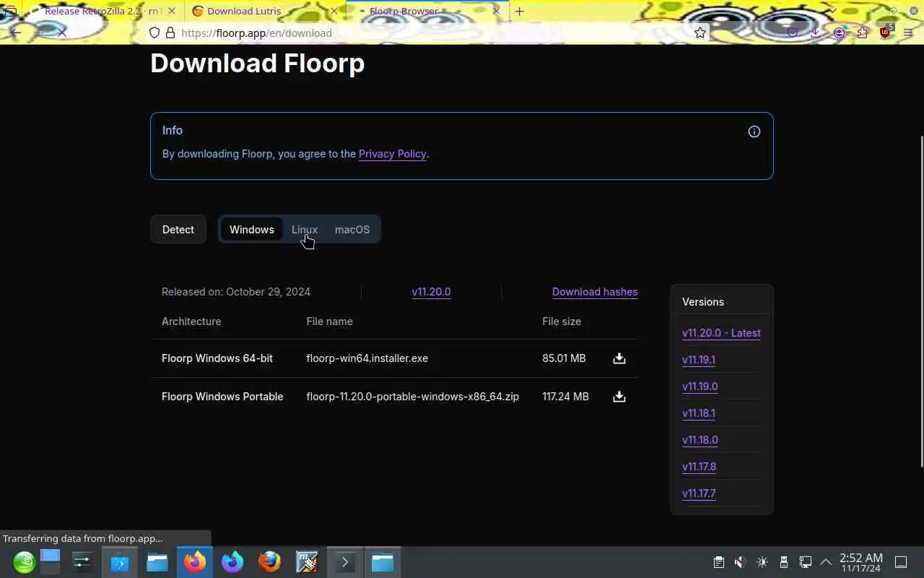Image resolution: width=924 pixels, height=578 pixels.
Task: Select the macOS platform tab
Action: pos(352,230)
